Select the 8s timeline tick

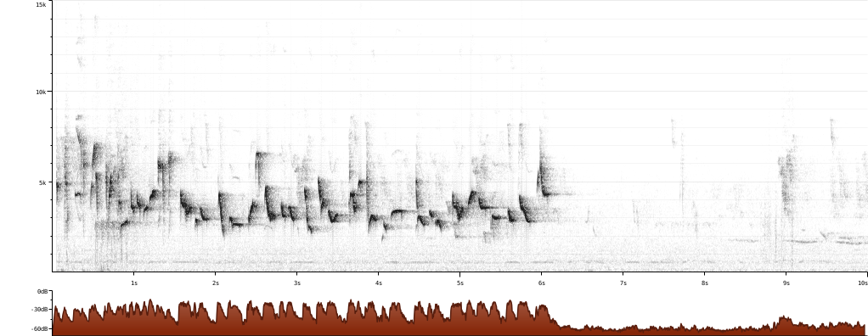click(705, 283)
